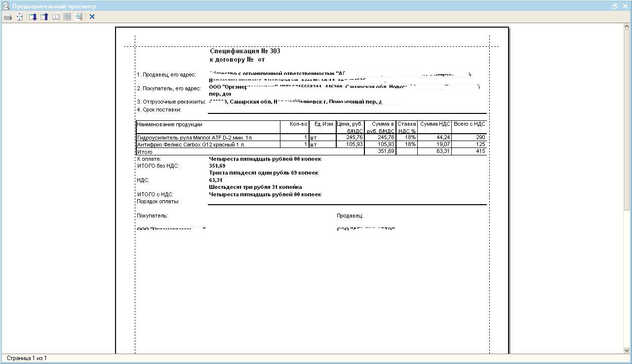Click the label 'ИТОГО с НДС:'
Viewport: 632px width, 364px height.
point(155,195)
